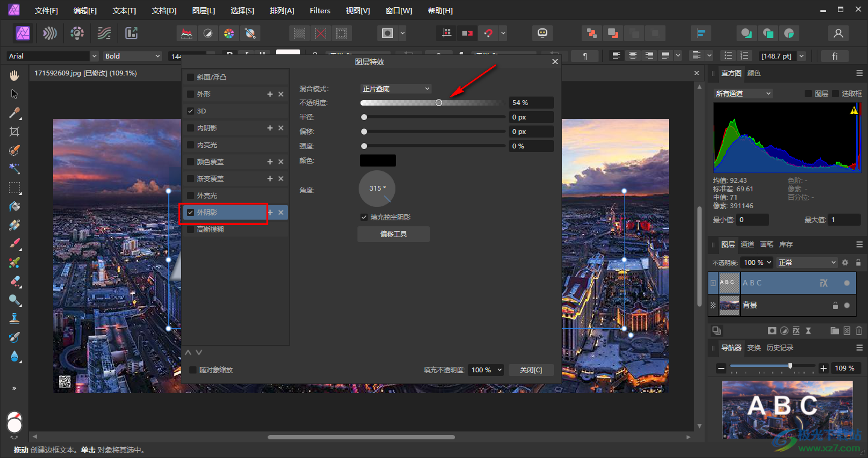Add another 外形 effect with plus
This screenshot has width=868, height=458.
click(270, 94)
